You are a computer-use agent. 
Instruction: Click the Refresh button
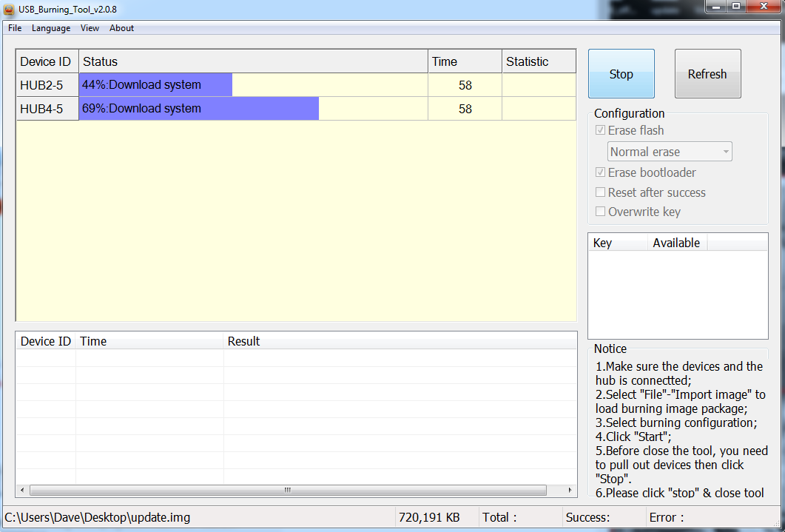(x=707, y=74)
